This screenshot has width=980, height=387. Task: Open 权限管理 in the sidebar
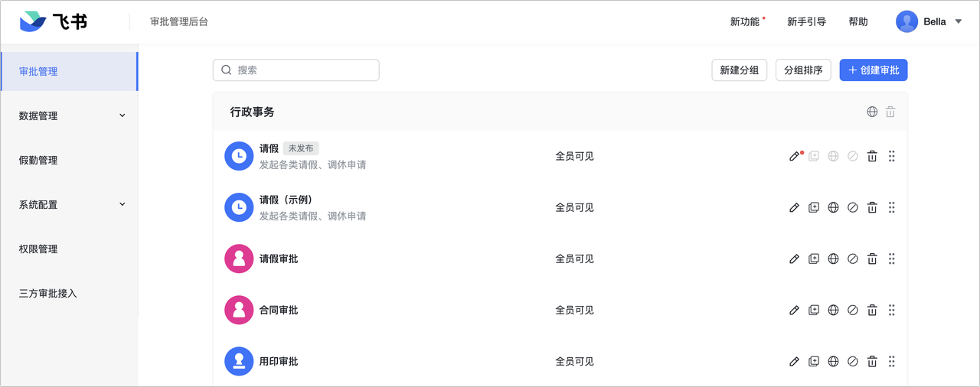click(x=38, y=249)
